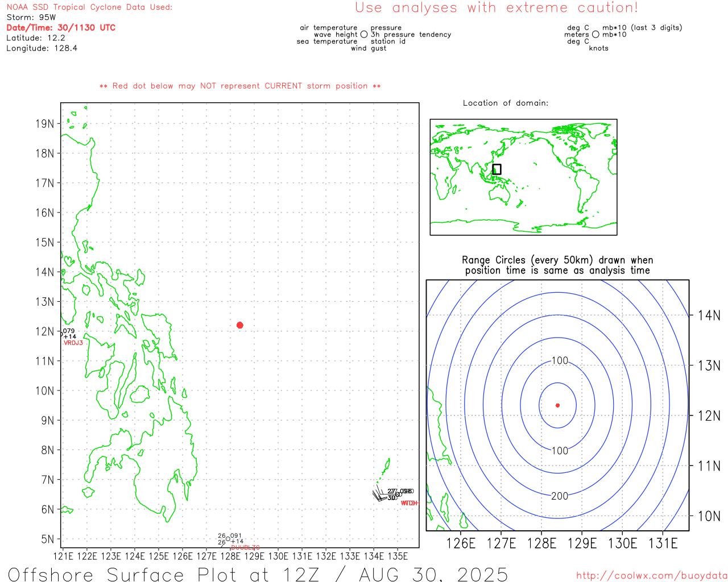Screen dimensions: 728x582
Task: Click the '091' pressure value above DUUBLZC
Action: (x=236, y=536)
